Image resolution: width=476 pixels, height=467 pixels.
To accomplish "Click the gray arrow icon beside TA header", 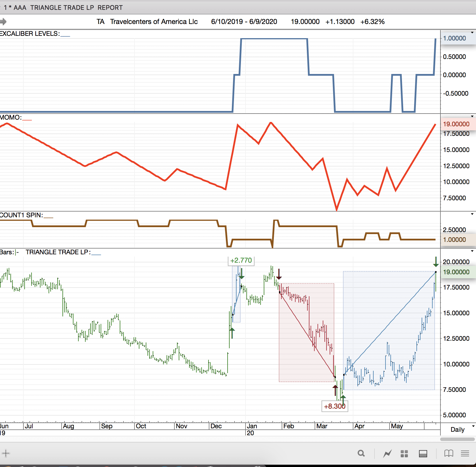I will pyautogui.click(x=3, y=21).
